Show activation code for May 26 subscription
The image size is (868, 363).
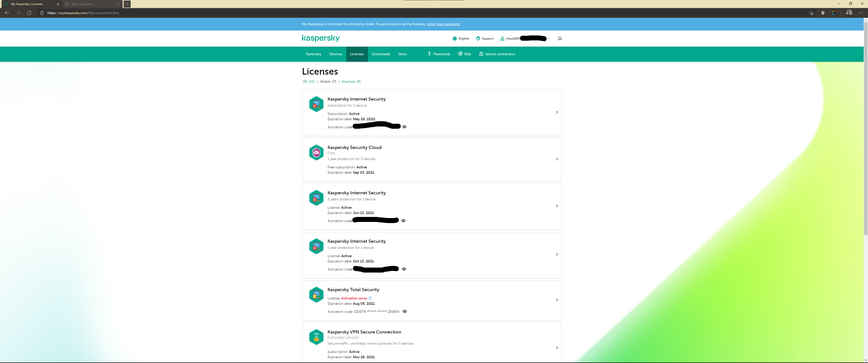coord(405,127)
